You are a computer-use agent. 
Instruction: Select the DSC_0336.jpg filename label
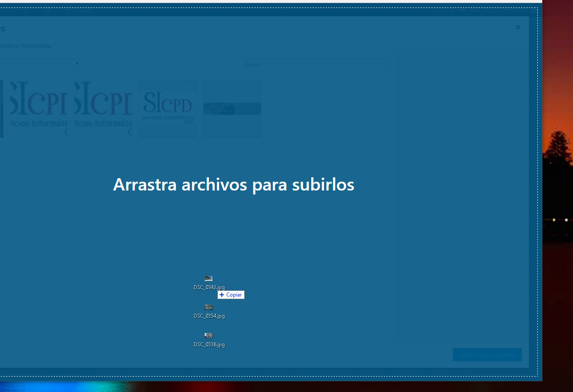[209, 344]
